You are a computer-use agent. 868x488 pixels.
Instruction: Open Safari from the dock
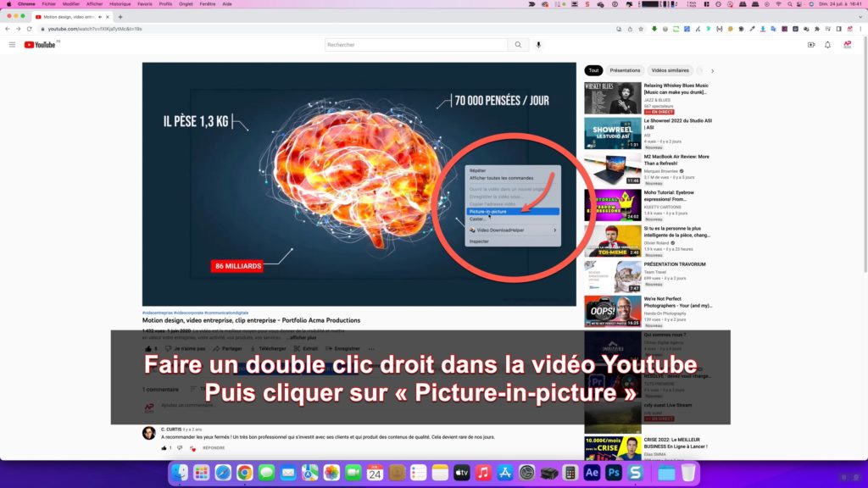(223, 473)
